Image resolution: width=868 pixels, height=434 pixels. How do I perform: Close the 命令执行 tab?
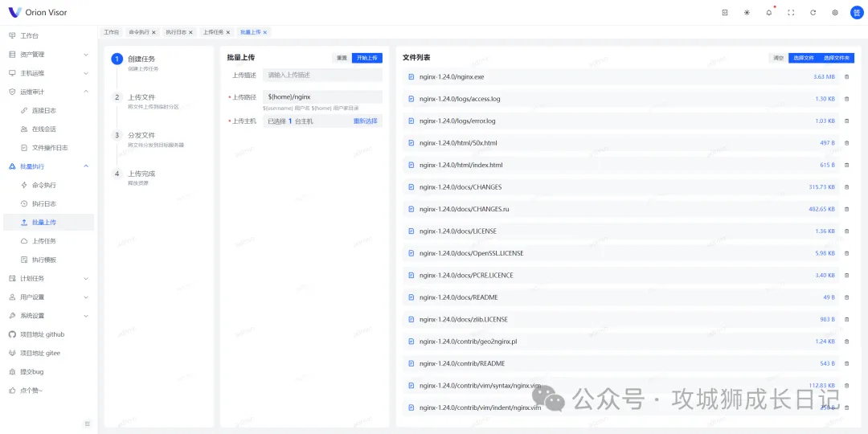click(x=154, y=32)
